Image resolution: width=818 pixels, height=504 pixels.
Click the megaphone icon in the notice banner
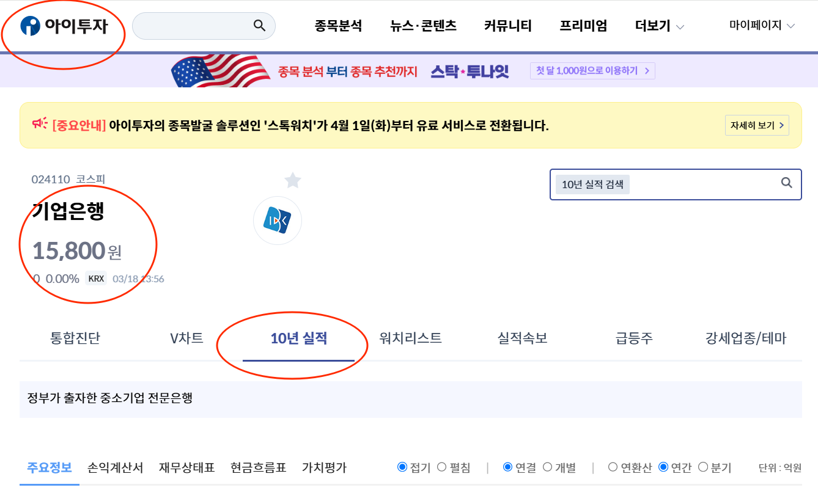tap(40, 125)
